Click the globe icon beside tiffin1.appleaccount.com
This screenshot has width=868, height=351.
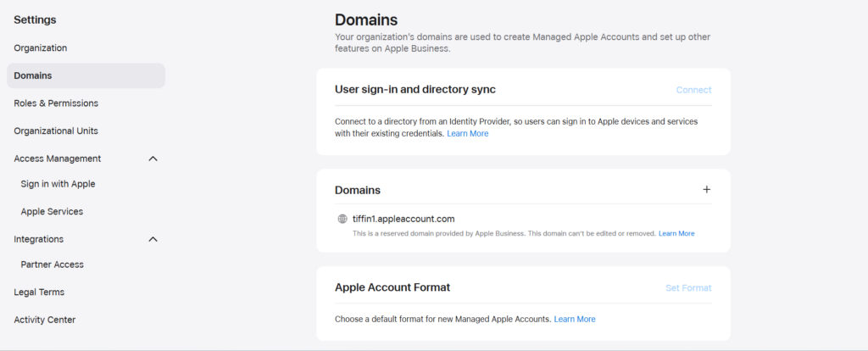coord(342,219)
